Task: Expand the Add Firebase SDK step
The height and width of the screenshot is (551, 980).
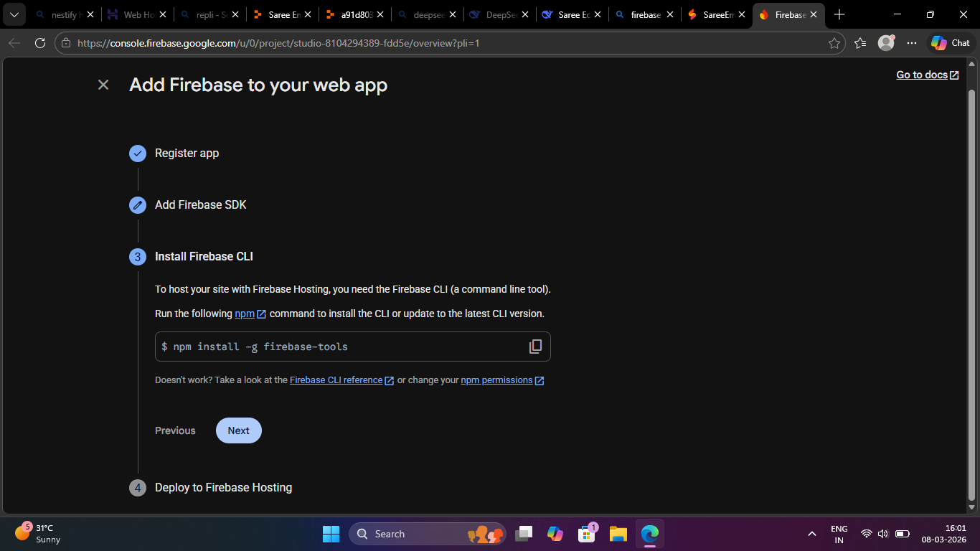Action: pos(200,205)
